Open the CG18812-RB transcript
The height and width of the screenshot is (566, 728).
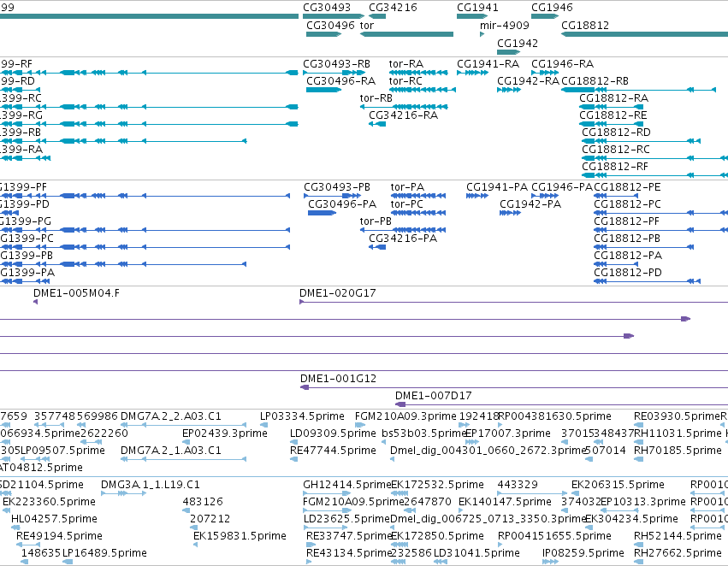coord(638,90)
